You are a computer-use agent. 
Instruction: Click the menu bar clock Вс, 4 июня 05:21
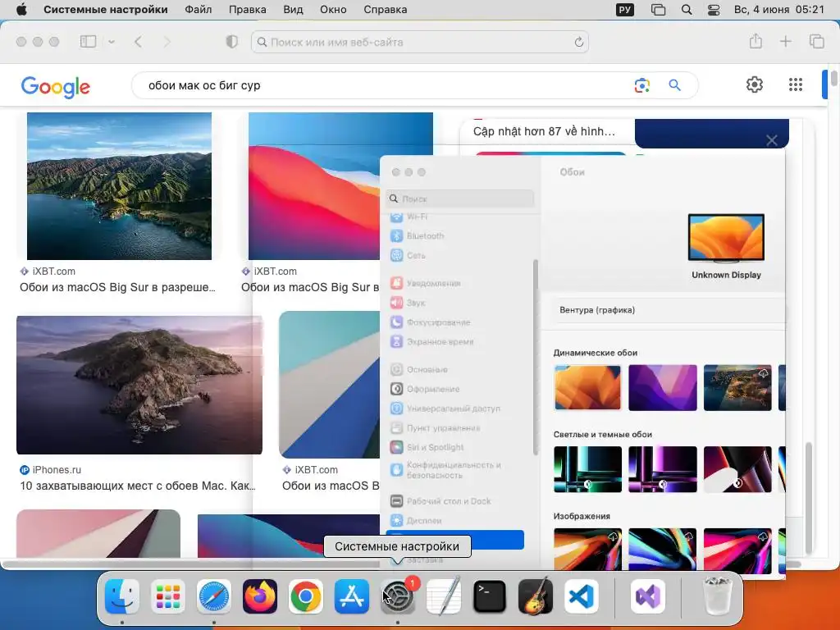(779, 10)
